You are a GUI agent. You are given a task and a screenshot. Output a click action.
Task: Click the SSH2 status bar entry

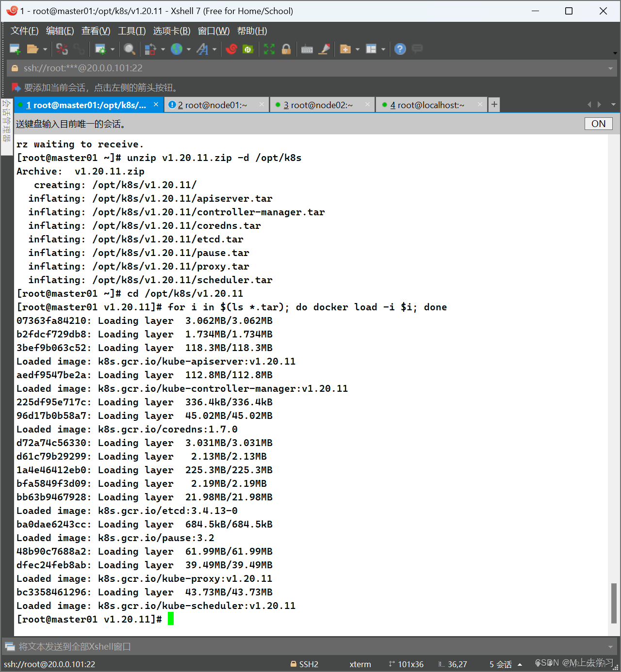304,664
